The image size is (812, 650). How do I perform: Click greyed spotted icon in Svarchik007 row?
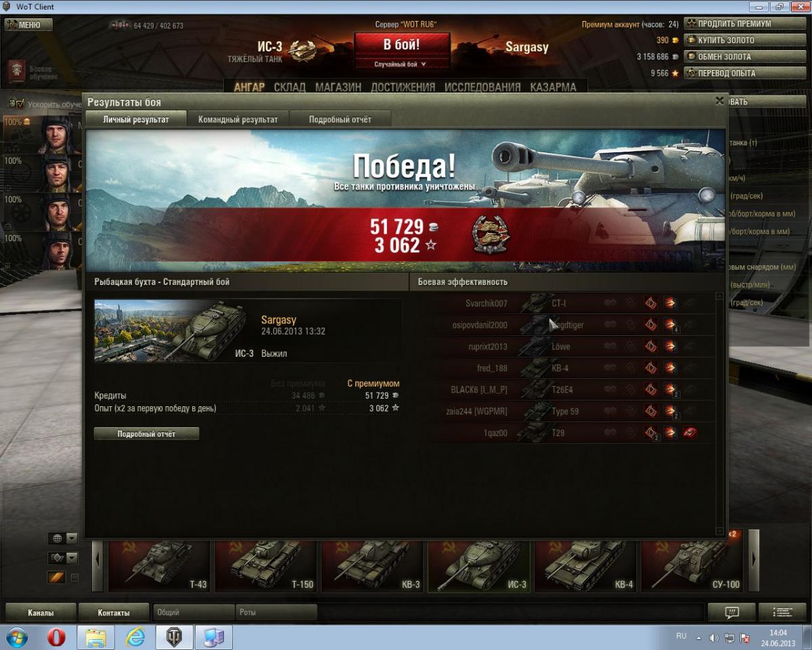pos(610,303)
